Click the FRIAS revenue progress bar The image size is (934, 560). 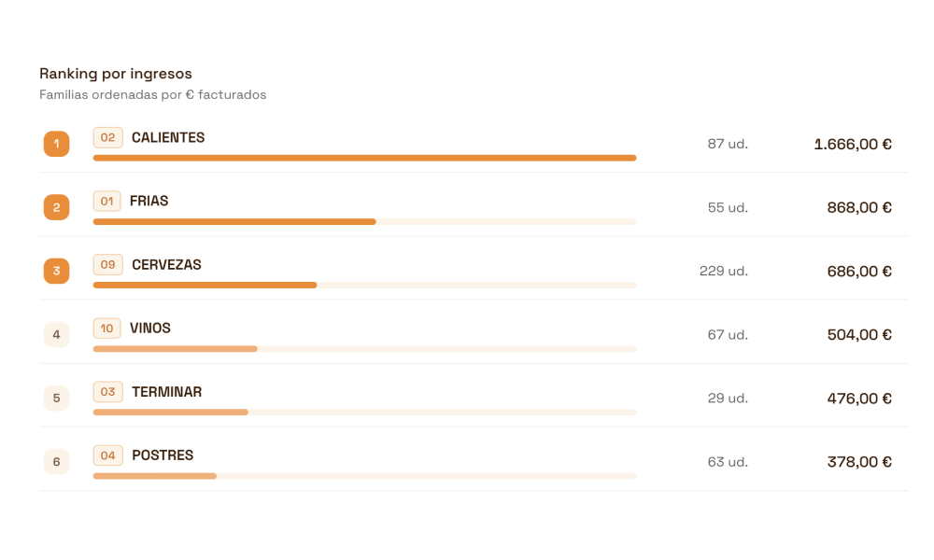tap(364, 222)
